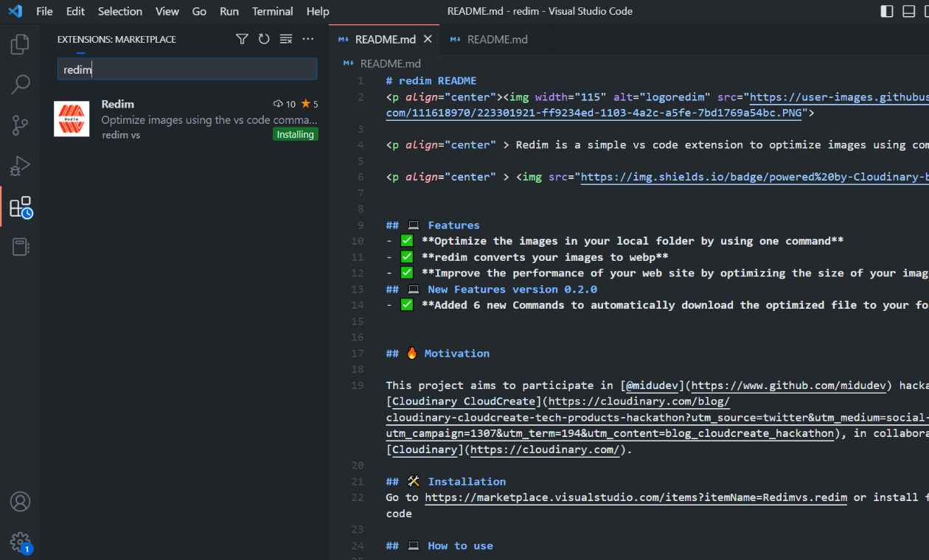Open the File menu
Image resolution: width=929 pixels, height=560 pixels.
coord(44,11)
